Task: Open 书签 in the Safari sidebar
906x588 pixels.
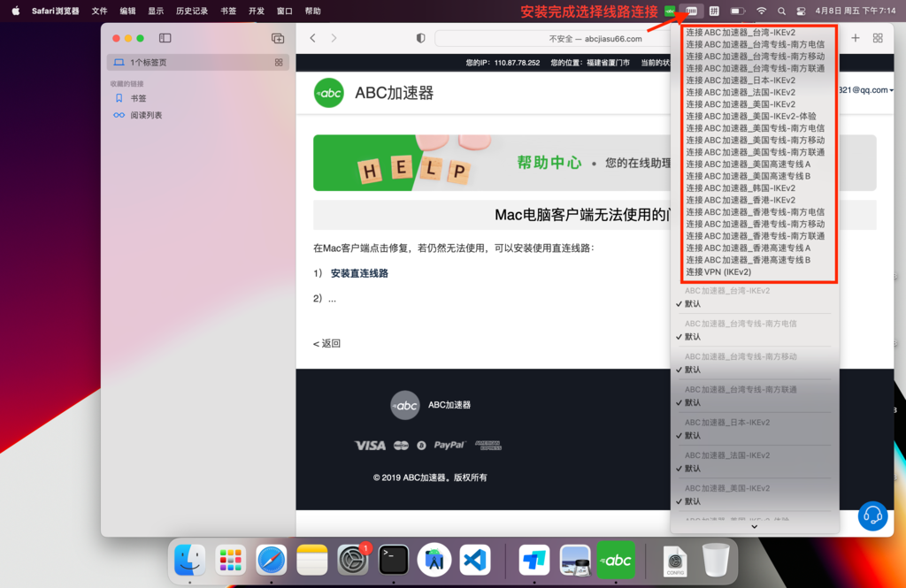Action: point(138,98)
